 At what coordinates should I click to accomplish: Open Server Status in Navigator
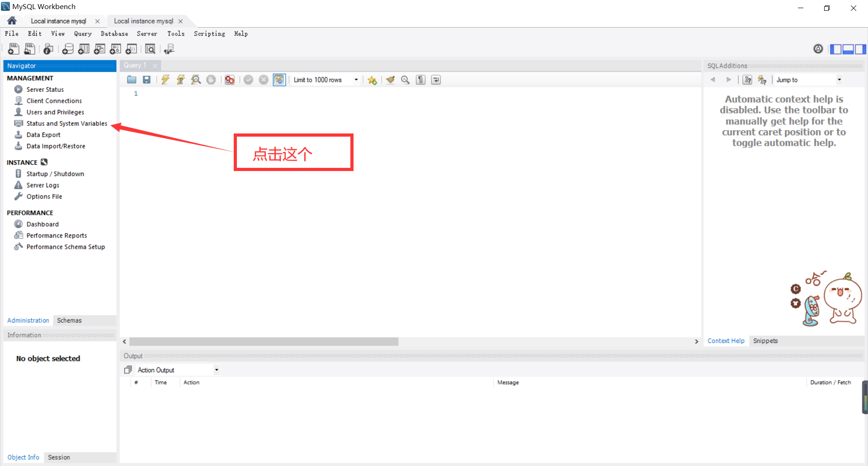[45, 90]
